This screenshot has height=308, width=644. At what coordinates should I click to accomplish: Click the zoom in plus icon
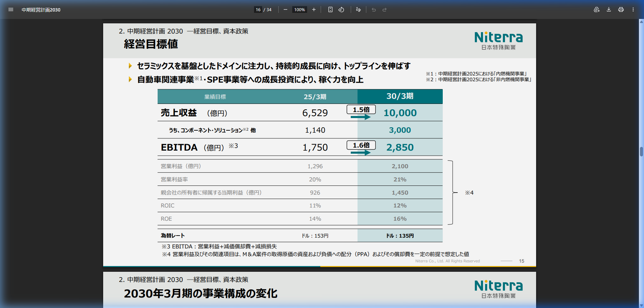[314, 9]
